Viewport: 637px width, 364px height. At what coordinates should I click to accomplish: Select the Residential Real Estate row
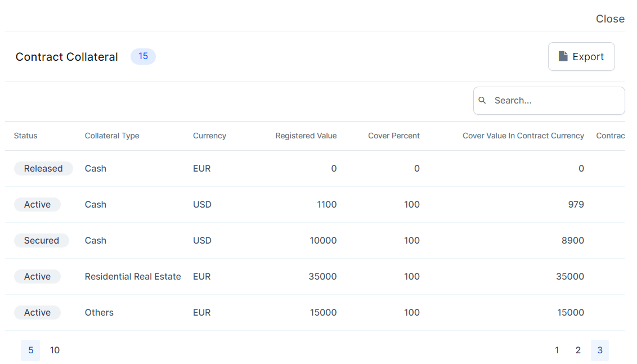click(x=133, y=277)
